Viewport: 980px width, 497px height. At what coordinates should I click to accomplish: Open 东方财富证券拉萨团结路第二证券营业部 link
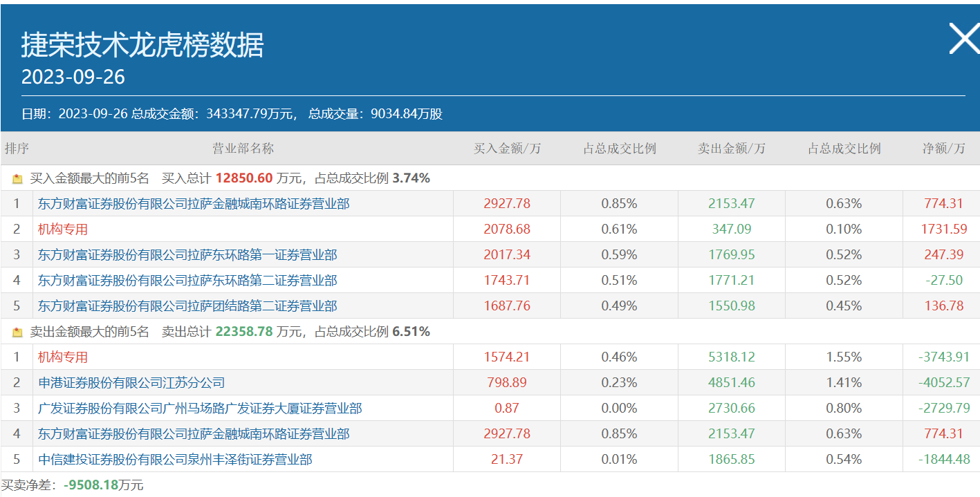tap(187, 306)
